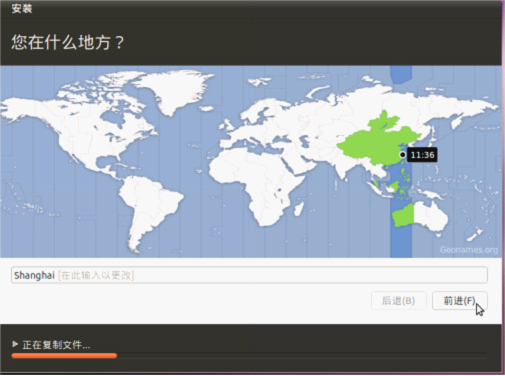The image size is (505, 376).
Task: Click the orange file copy progress bar
Action: tap(64, 356)
